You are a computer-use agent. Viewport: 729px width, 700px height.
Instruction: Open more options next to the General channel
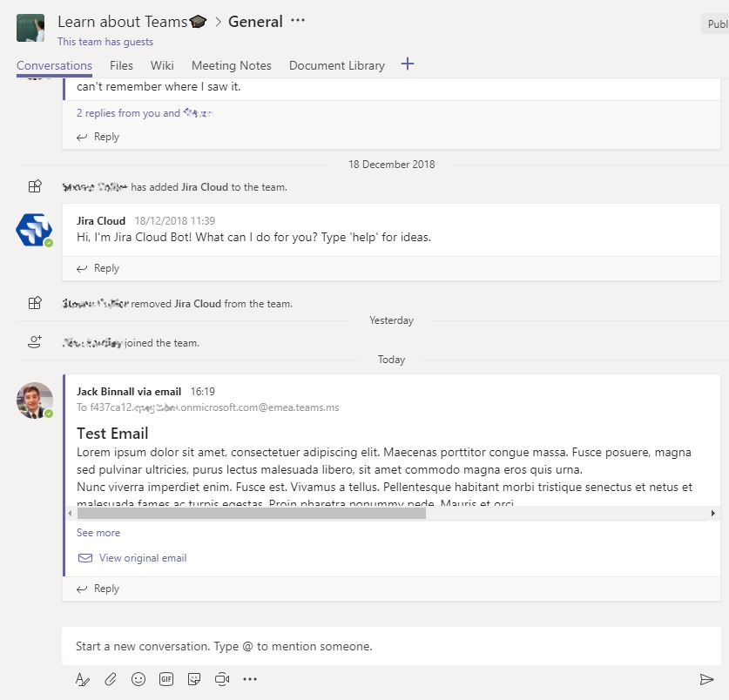[x=297, y=21]
